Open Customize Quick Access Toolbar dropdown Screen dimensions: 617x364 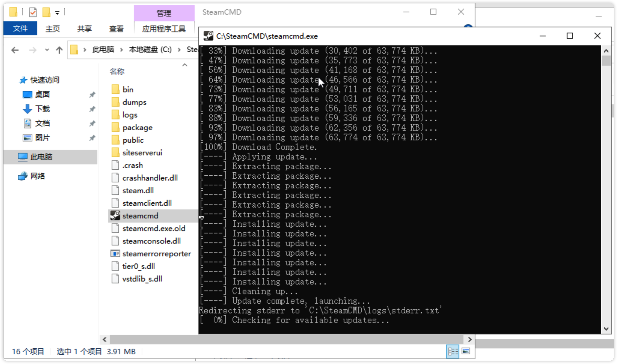click(57, 13)
